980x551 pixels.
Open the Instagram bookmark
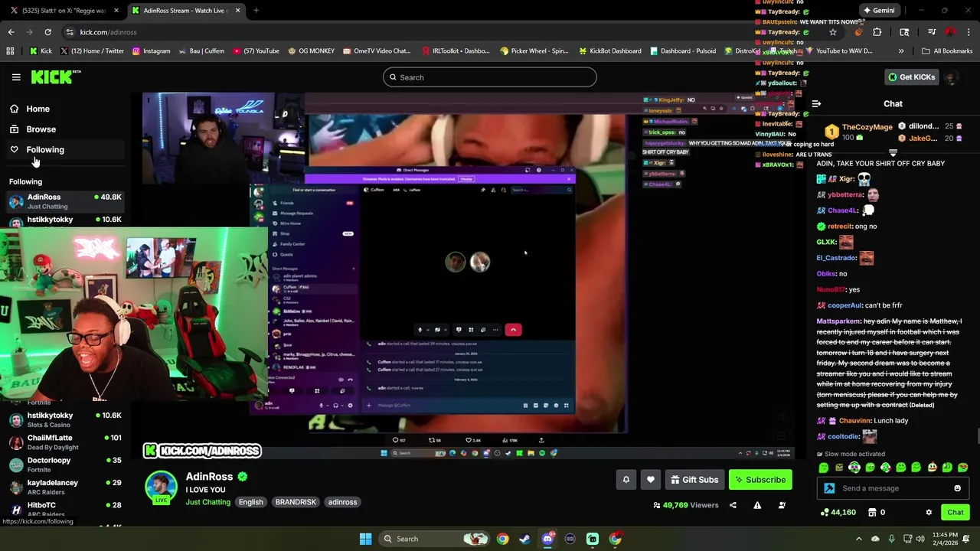(x=152, y=51)
